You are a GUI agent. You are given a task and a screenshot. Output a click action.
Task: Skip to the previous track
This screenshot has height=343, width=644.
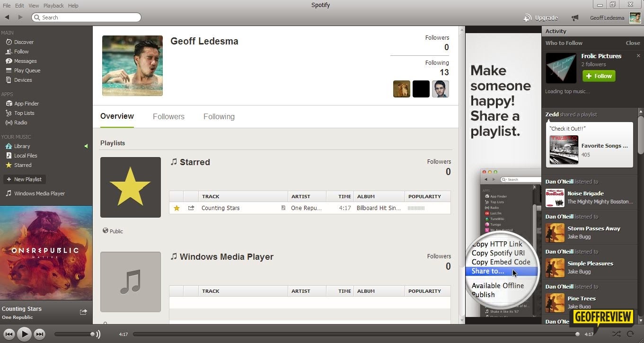pos(9,334)
